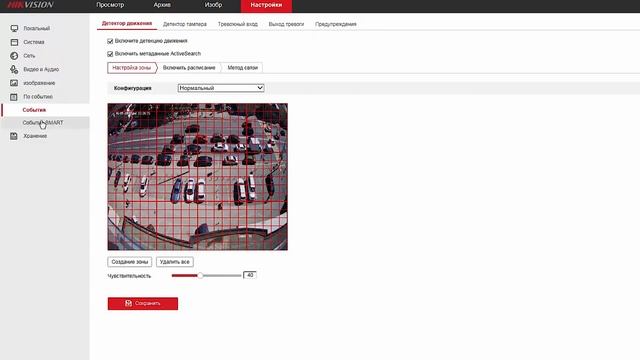Click the sensitivity slider handle
The height and width of the screenshot is (360, 640).
click(200, 276)
